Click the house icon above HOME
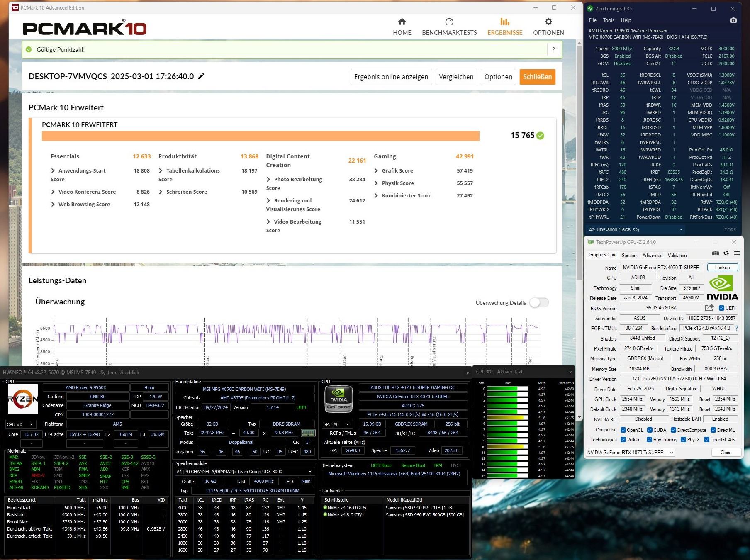Viewport: 750px width, 560px height. pyautogui.click(x=402, y=22)
